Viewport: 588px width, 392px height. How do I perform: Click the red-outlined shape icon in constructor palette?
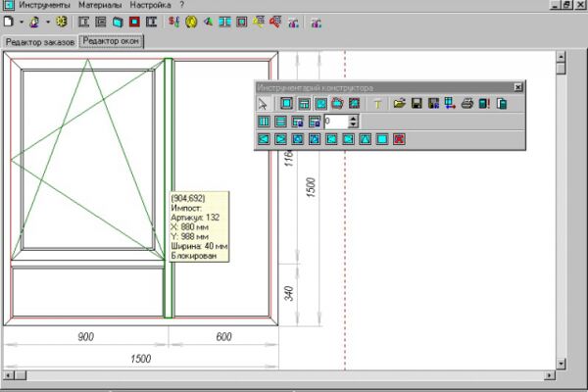tap(337, 103)
